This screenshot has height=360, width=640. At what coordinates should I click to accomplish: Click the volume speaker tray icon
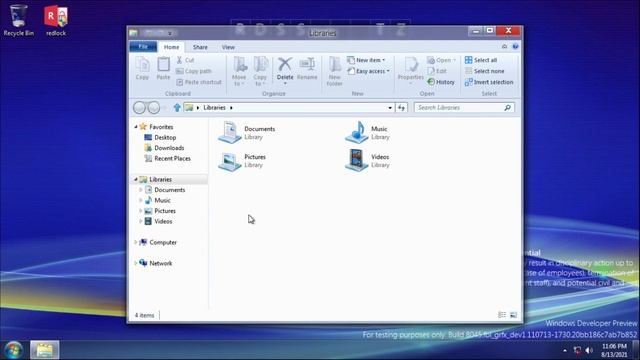tap(589, 350)
